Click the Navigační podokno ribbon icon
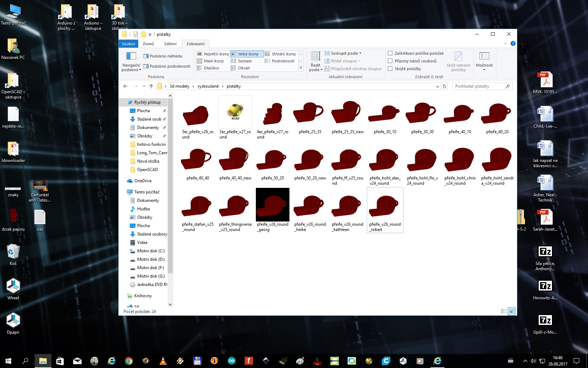 tap(131, 57)
